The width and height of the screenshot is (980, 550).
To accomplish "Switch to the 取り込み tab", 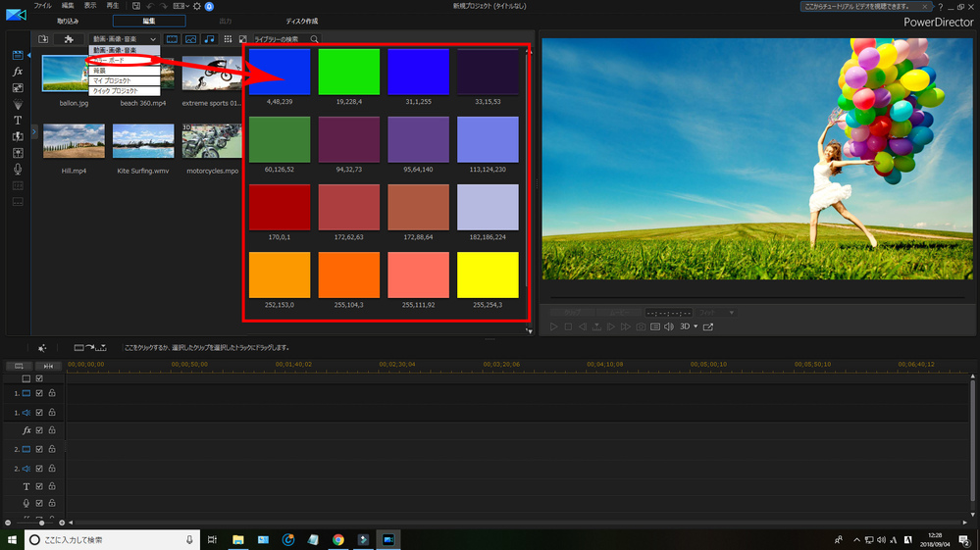I will tap(68, 22).
